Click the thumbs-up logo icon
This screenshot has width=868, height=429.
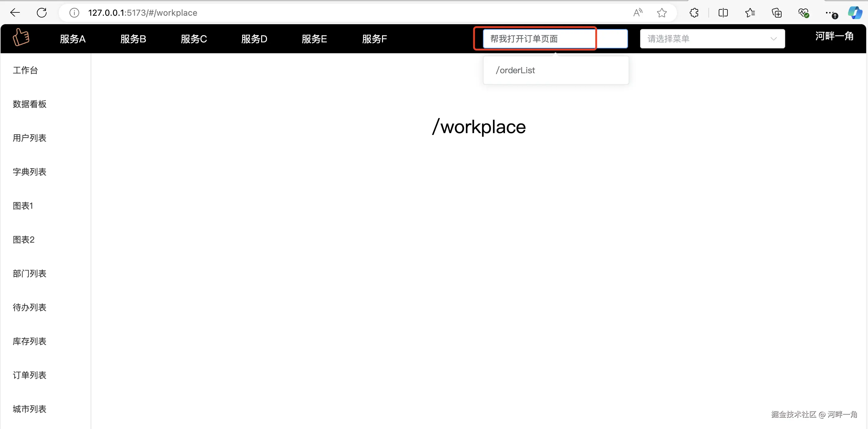coord(21,38)
